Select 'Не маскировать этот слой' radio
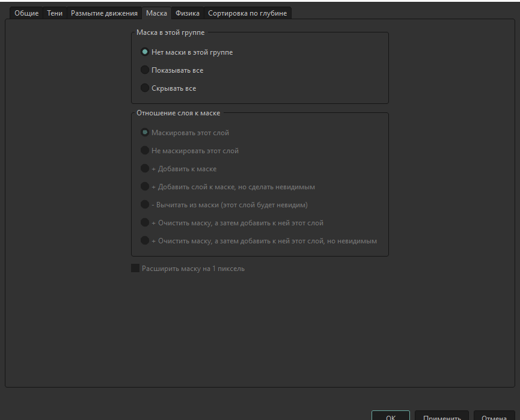Image resolution: width=520 pixels, height=420 pixels. [190, 150]
